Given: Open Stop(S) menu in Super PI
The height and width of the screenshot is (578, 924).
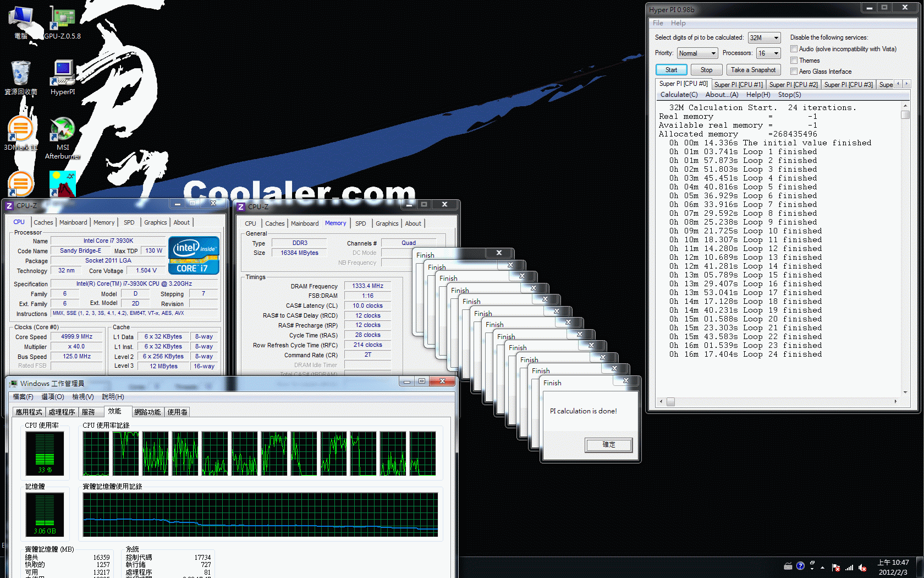Looking at the screenshot, I should 789,95.
